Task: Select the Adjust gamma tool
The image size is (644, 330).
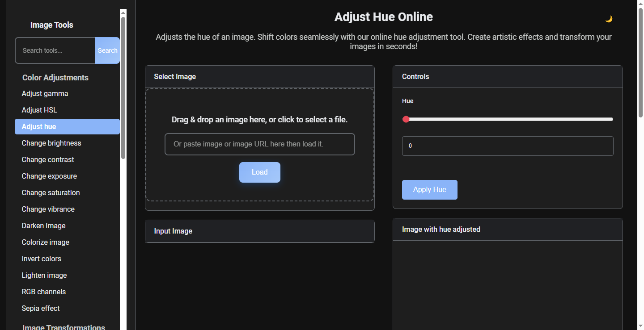Action: click(x=45, y=93)
